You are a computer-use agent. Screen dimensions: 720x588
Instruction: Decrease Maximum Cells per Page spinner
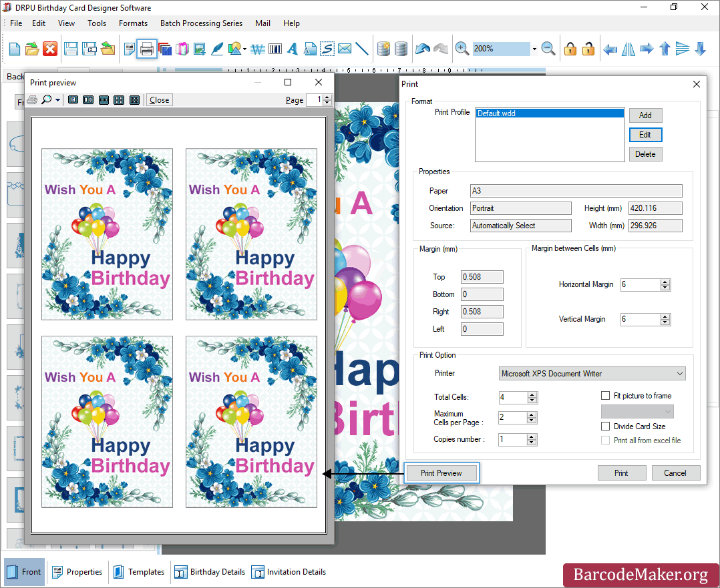pos(532,420)
